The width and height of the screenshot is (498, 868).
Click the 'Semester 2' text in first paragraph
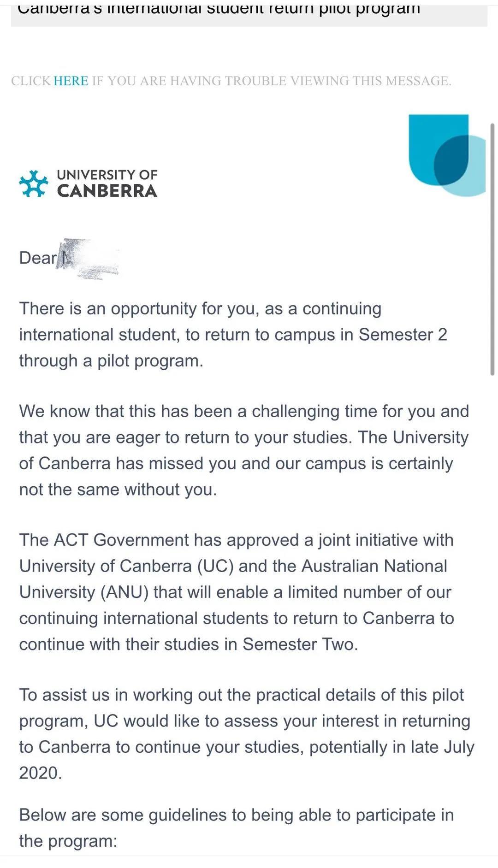403,335
